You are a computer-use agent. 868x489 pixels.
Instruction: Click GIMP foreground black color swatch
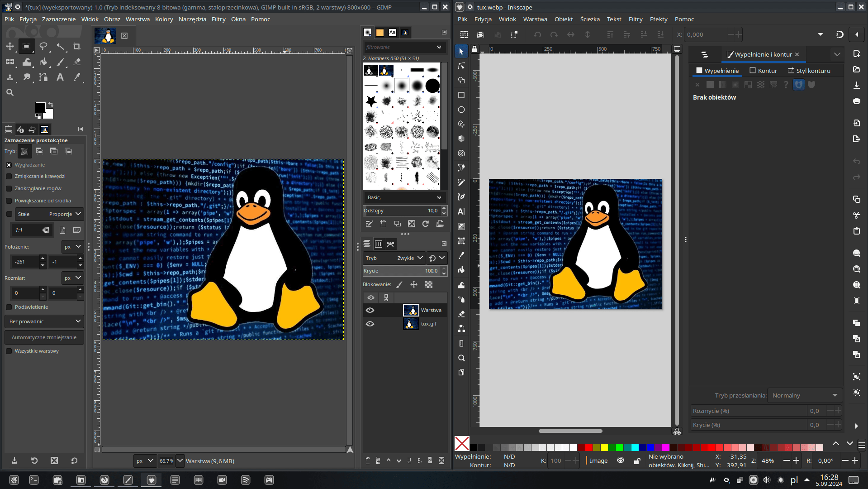point(40,107)
